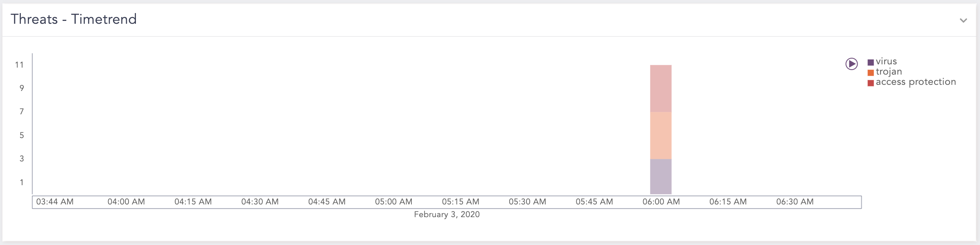Click the 05:00 AM time axis label

(x=393, y=202)
